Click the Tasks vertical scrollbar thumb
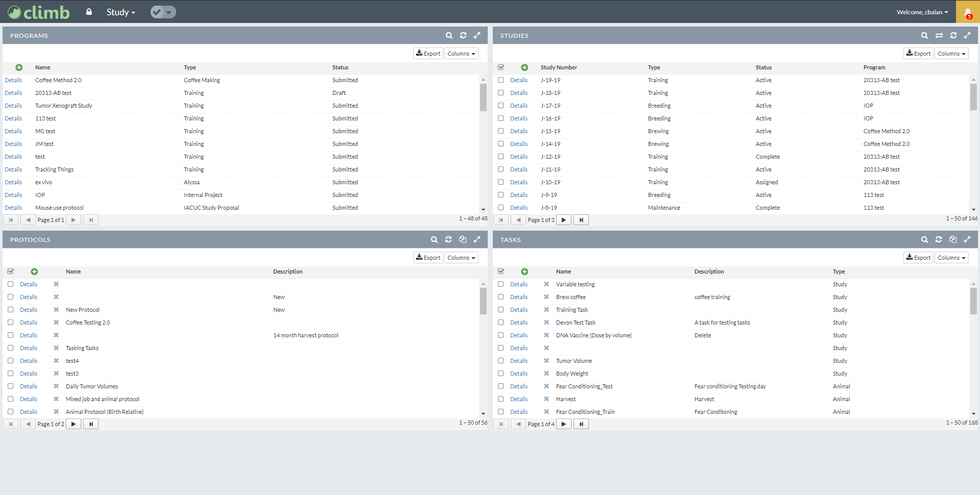This screenshot has height=495, width=980. pos(973,301)
